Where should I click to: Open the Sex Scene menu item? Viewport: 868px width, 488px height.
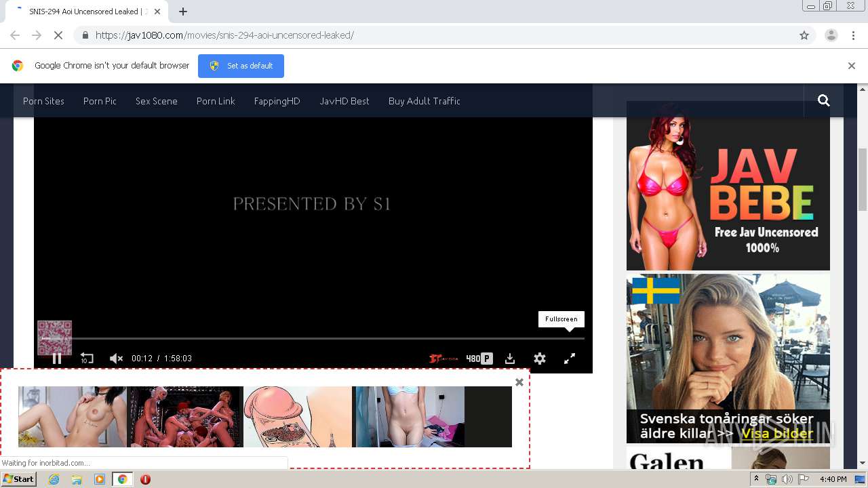click(x=157, y=101)
